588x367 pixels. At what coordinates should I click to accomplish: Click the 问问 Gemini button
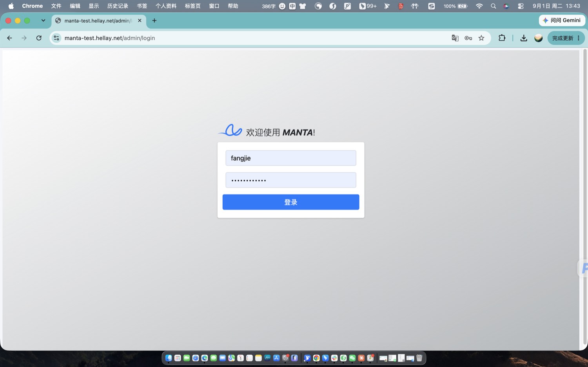coord(562,20)
